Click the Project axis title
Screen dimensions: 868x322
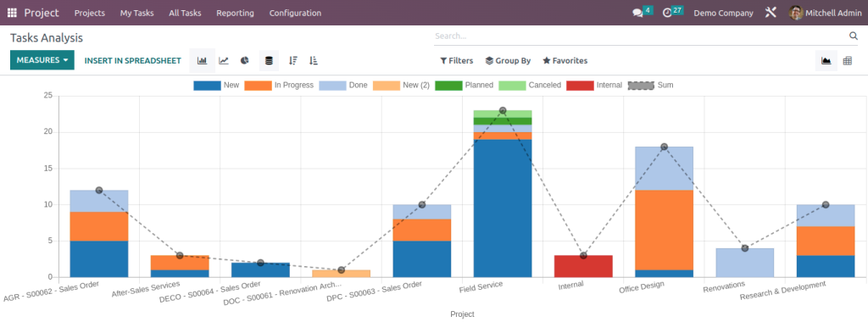click(462, 314)
